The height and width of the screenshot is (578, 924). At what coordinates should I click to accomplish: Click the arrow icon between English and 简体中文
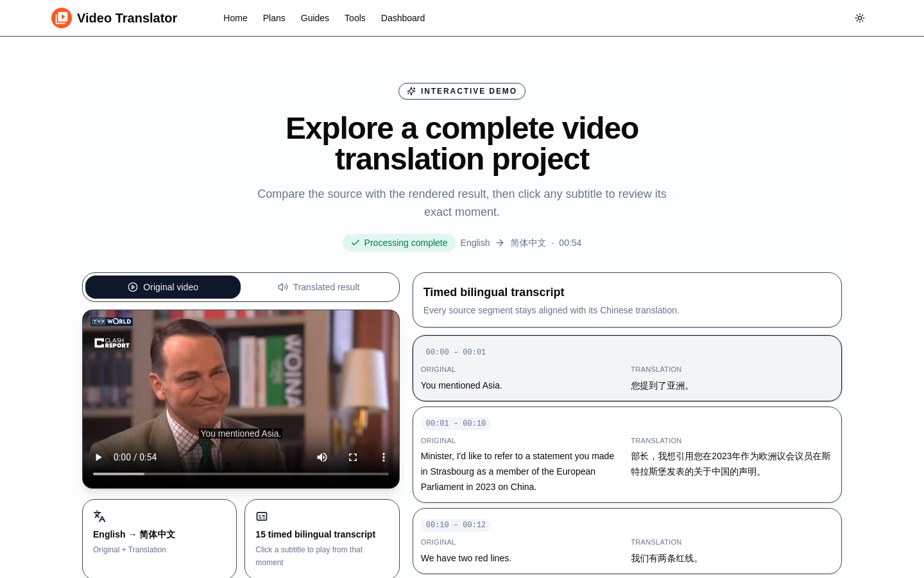(500, 243)
